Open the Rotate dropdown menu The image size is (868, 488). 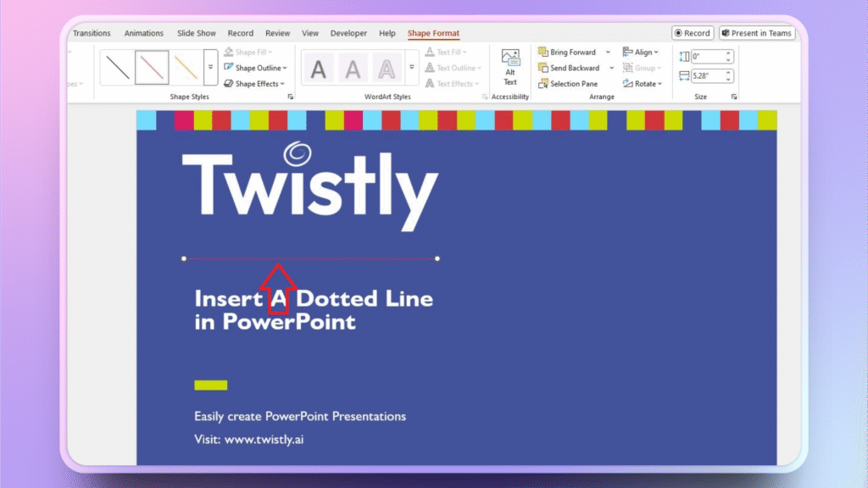[643, 84]
